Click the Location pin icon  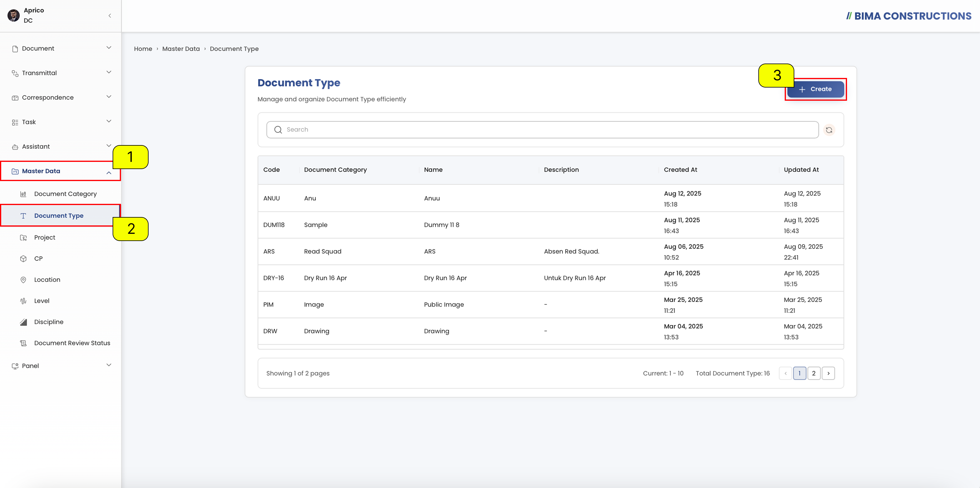coord(23,280)
